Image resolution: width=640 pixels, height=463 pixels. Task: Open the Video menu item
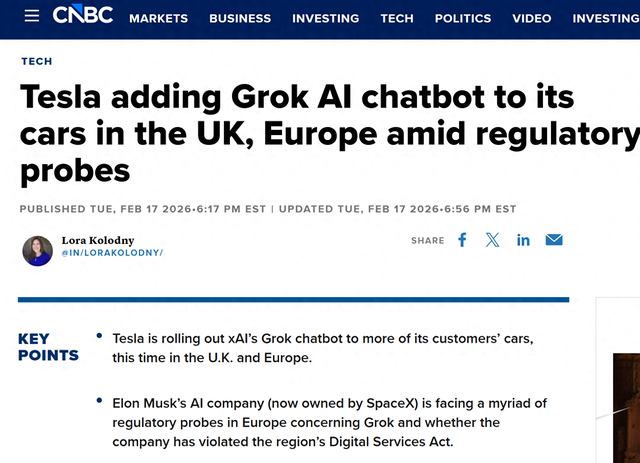point(531,18)
